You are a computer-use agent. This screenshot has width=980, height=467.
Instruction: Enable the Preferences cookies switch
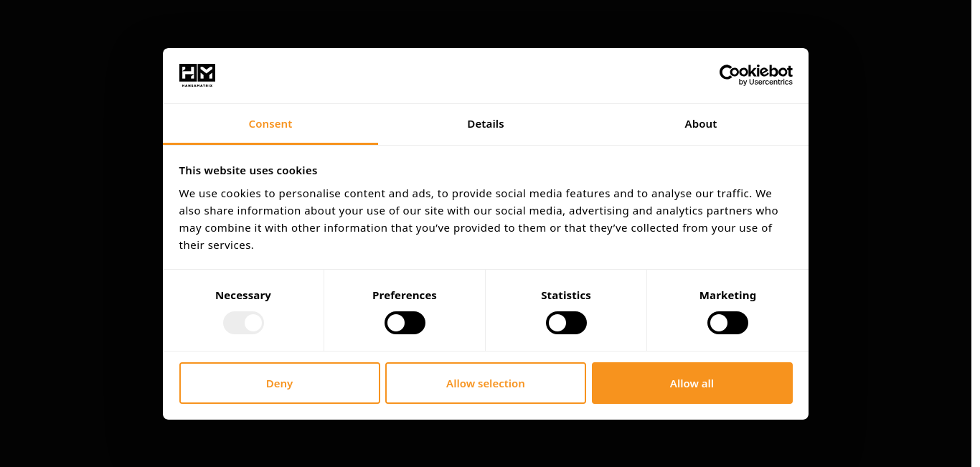pos(405,323)
